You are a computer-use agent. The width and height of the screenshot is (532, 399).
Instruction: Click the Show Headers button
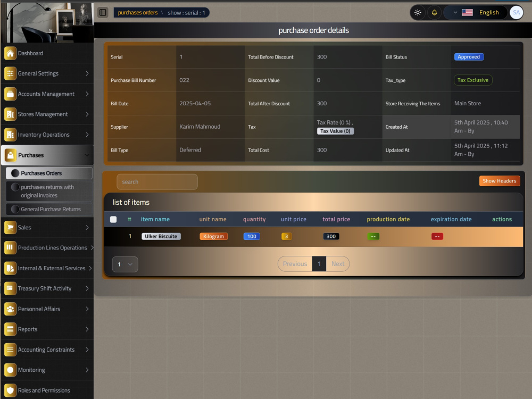click(x=500, y=181)
